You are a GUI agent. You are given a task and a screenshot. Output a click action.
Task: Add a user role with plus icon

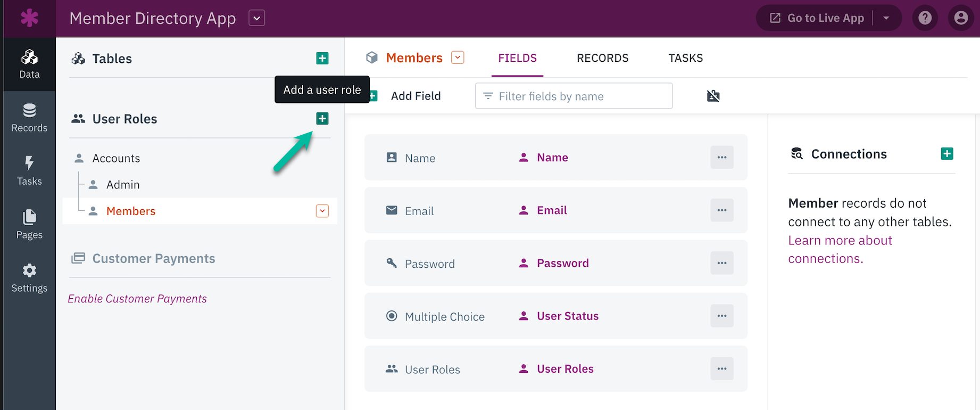tap(322, 118)
